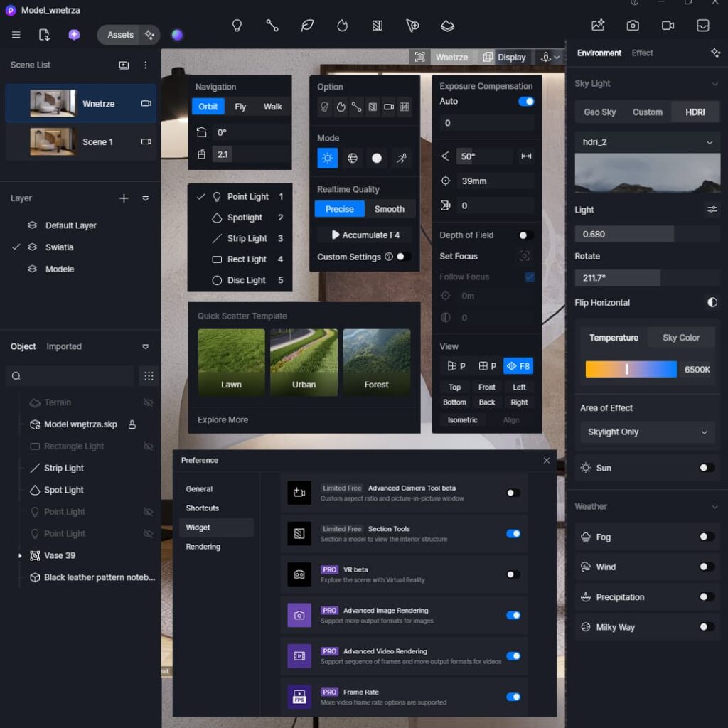The image size is (728, 728).
Task: Open the Skylight Only area dropdown
Action: (x=647, y=432)
